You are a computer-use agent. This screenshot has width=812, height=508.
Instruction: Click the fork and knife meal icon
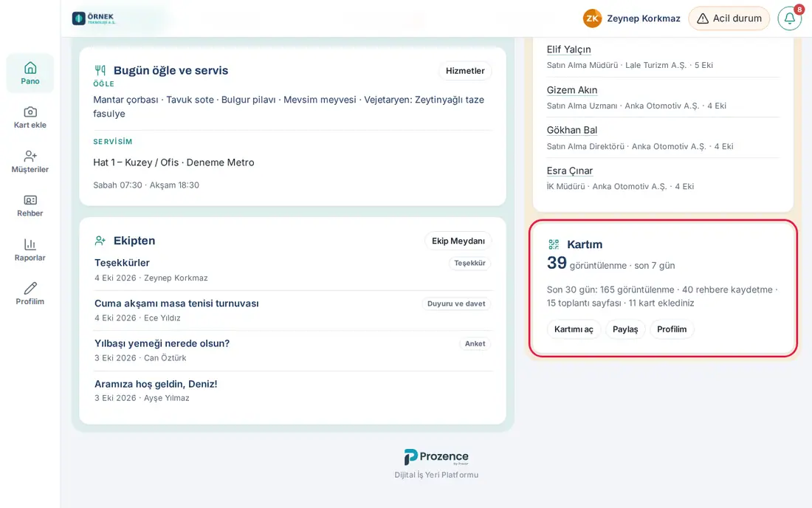point(100,70)
